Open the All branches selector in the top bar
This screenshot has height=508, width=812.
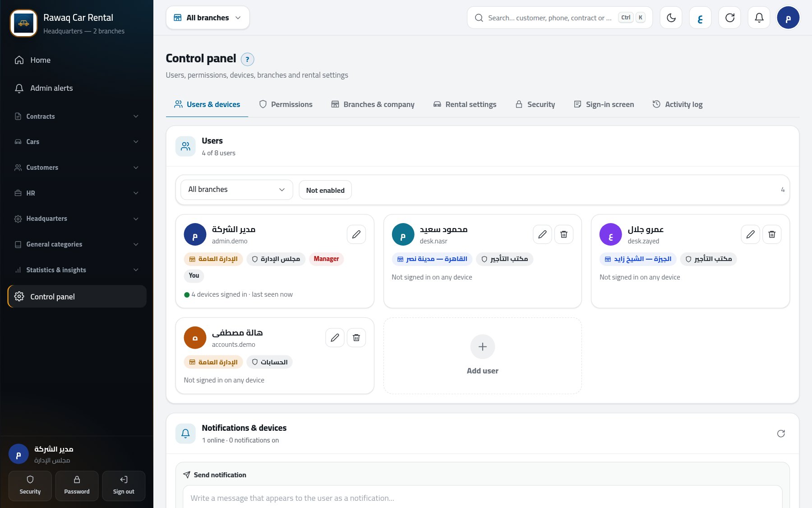(x=208, y=18)
